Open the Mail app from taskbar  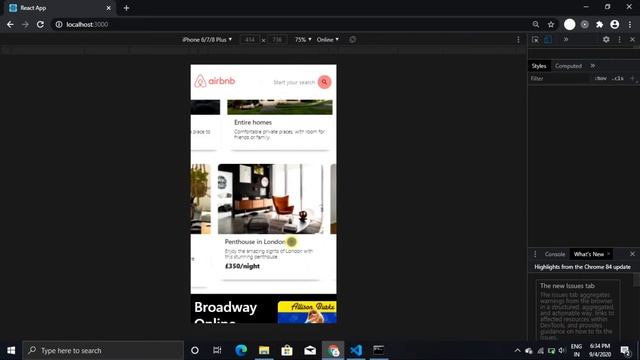point(310,350)
